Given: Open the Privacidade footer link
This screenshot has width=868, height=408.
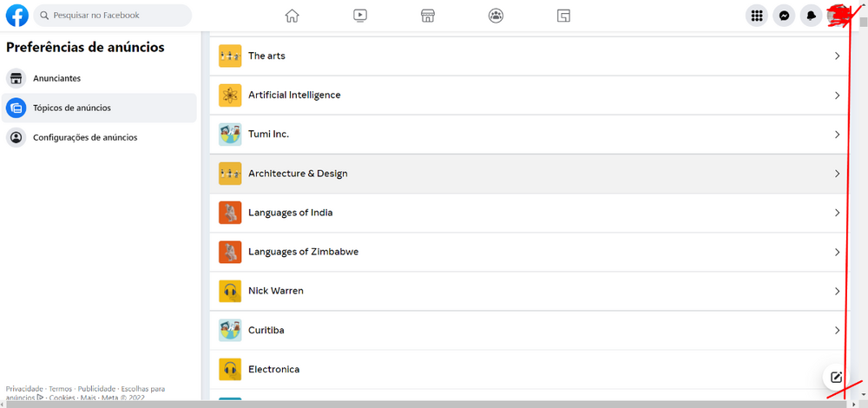Looking at the screenshot, I should pyautogui.click(x=23, y=389).
